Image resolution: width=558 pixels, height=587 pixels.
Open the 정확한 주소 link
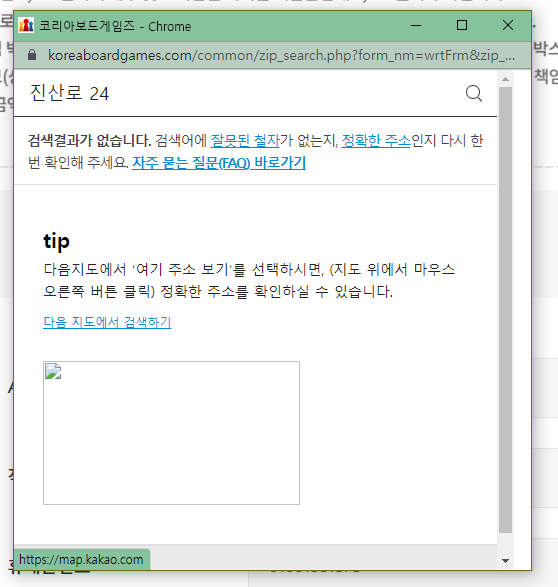(x=376, y=141)
